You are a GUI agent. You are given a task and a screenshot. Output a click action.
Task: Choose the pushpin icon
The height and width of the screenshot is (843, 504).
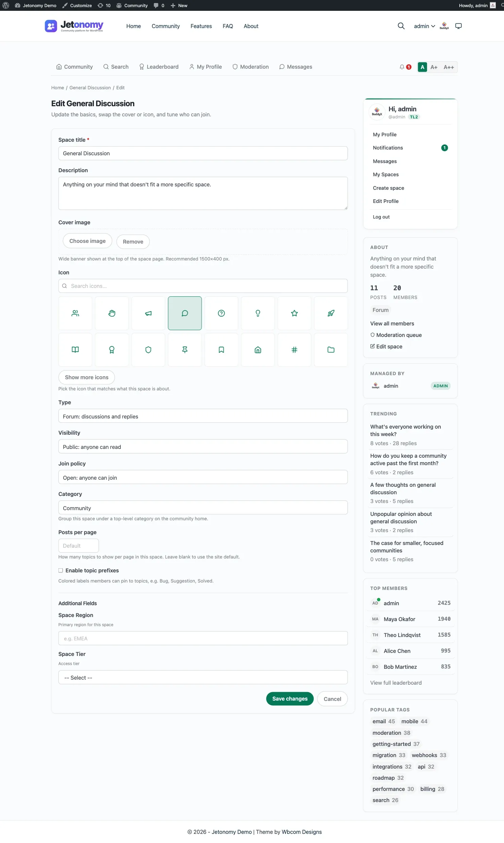(185, 350)
